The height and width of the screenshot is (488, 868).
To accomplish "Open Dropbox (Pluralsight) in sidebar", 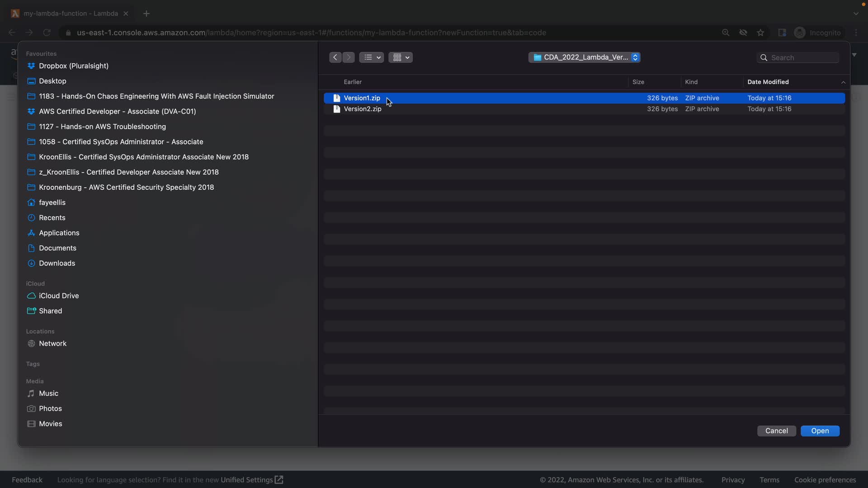I will (x=73, y=66).
